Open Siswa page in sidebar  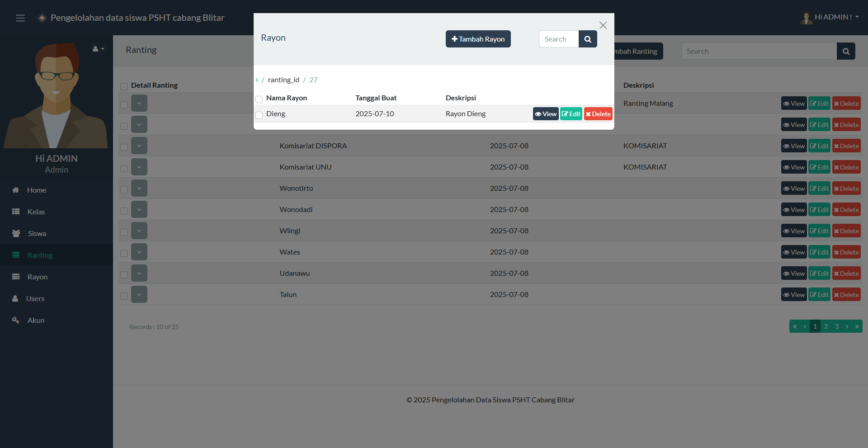pos(37,234)
